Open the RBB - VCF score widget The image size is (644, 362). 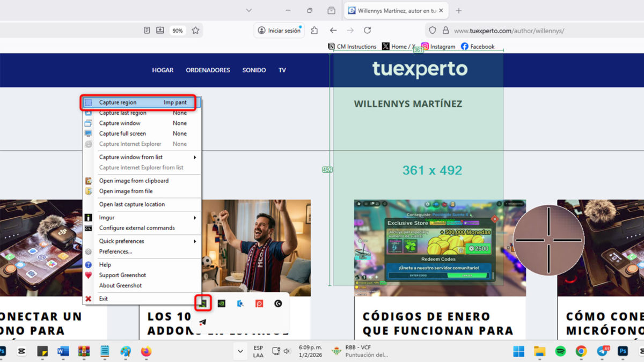pos(360,351)
